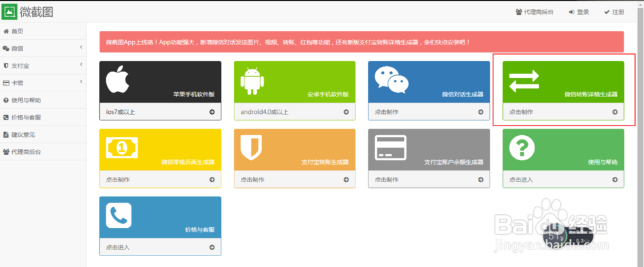The image size is (644, 267).
Task: Click the 支付宝转账生成器 title text
Action: [325, 162]
